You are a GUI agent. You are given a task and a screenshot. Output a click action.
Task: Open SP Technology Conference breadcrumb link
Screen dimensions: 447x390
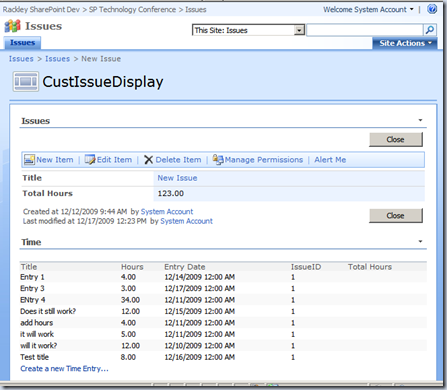point(132,10)
